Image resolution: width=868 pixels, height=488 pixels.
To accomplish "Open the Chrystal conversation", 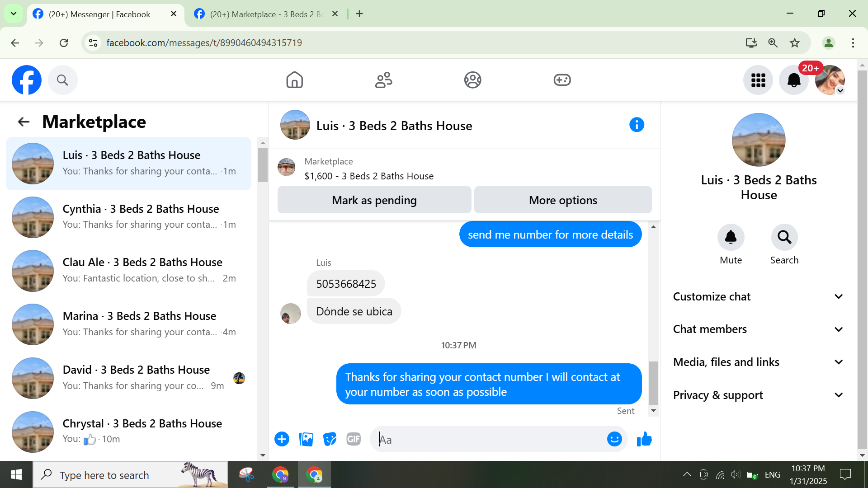I will coord(128,432).
